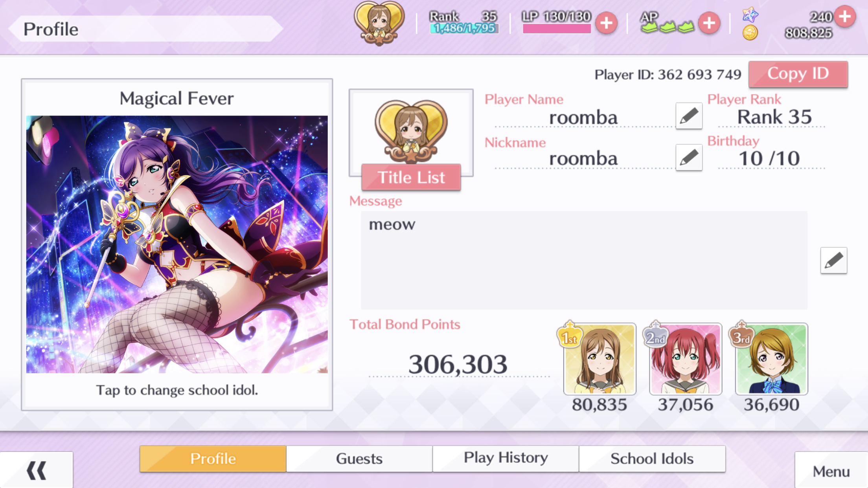The image size is (868, 488).
Task: Tap Magical Fever card to change idol
Action: pos(177,244)
